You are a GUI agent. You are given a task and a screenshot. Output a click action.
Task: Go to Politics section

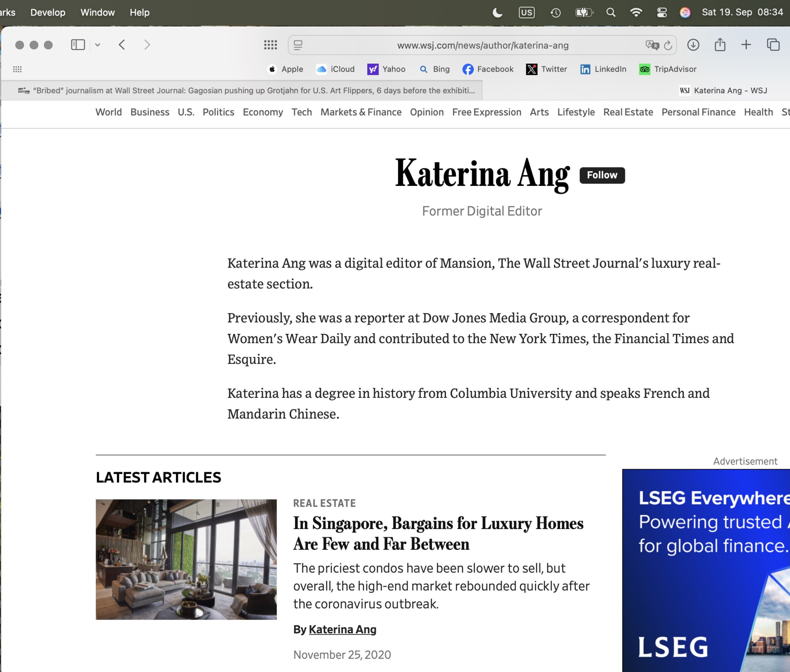click(x=218, y=112)
